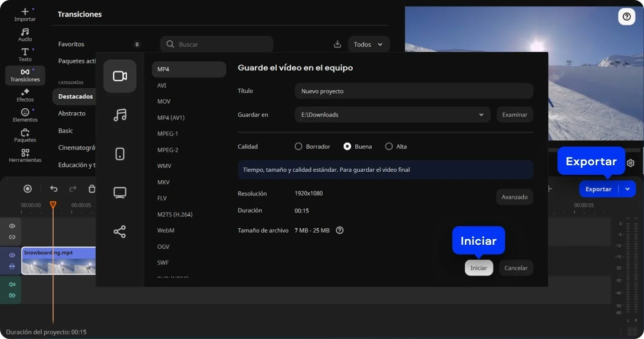
Task: Click the file size help icon
Action: tap(340, 230)
